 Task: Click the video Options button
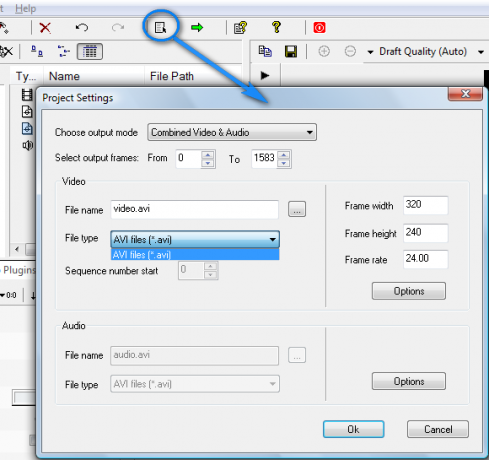(409, 291)
